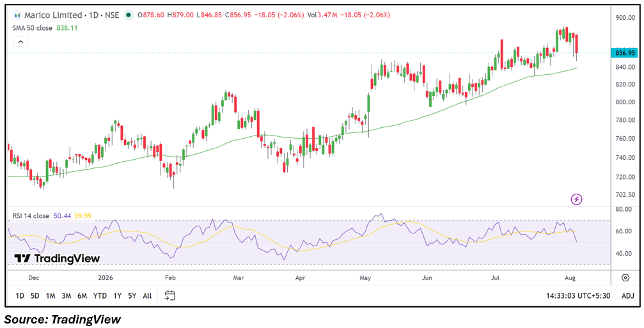Click the green market status dot
Image resolution: width=644 pixels, height=328 pixels.
point(129,15)
